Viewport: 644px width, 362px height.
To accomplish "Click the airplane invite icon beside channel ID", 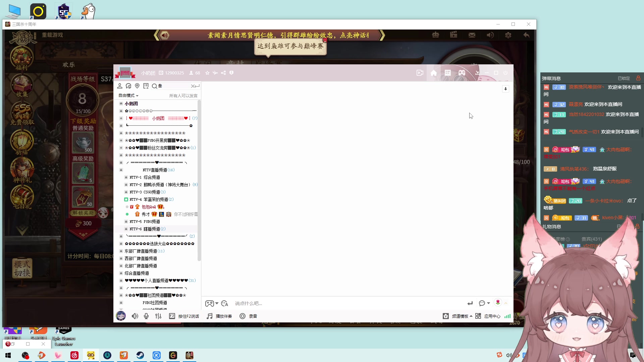I will 215,73.
